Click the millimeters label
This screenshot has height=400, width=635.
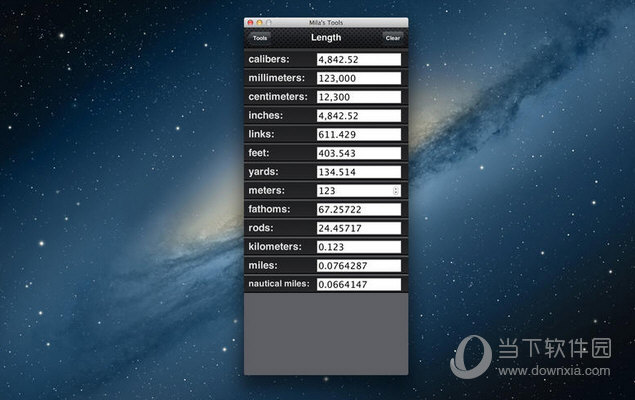click(x=277, y=78)
